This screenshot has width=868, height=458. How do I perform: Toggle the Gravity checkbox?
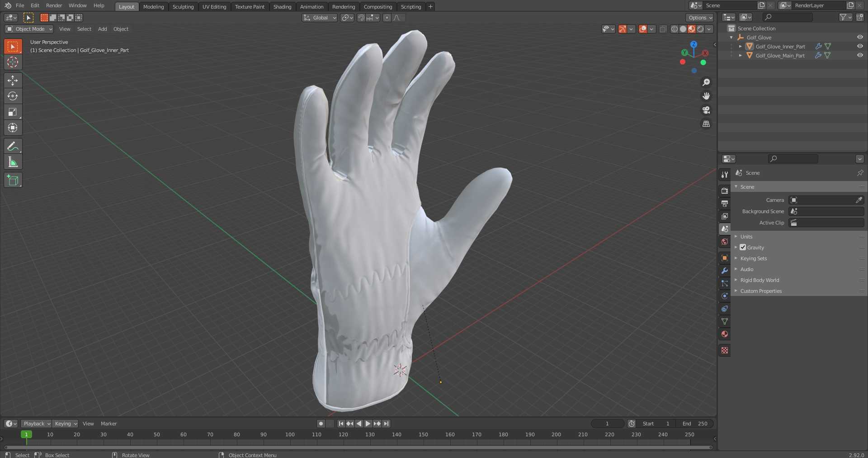point(743,247)
